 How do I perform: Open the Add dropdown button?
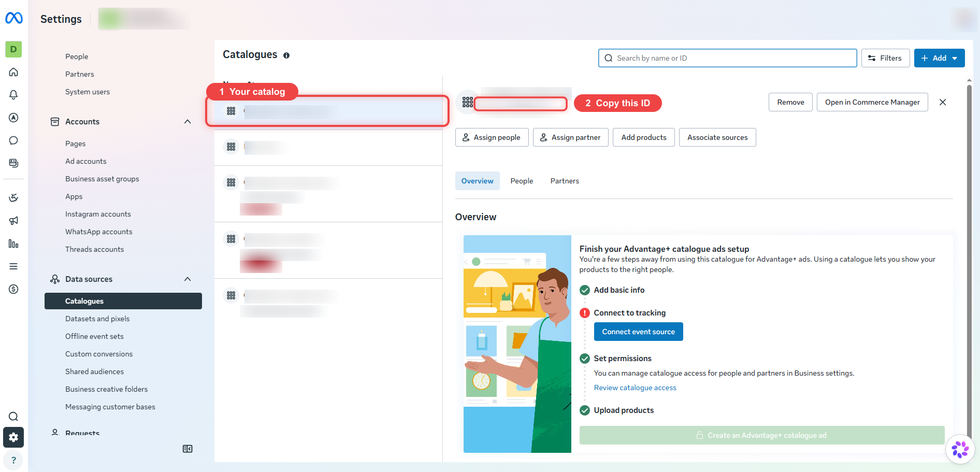coord(939,58)
